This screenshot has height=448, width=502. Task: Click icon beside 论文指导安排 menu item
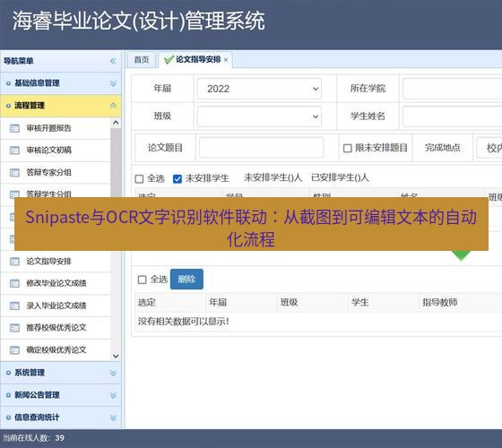14,262
